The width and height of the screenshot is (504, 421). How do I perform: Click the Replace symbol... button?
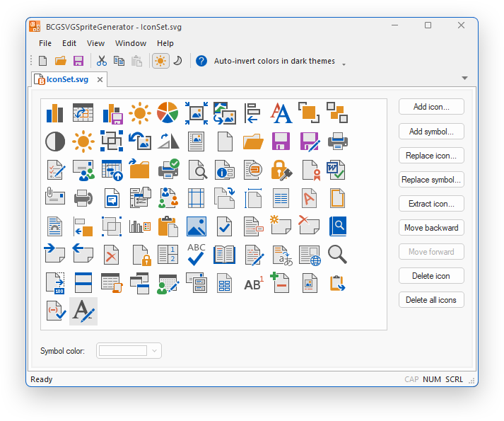pos(431,180)
